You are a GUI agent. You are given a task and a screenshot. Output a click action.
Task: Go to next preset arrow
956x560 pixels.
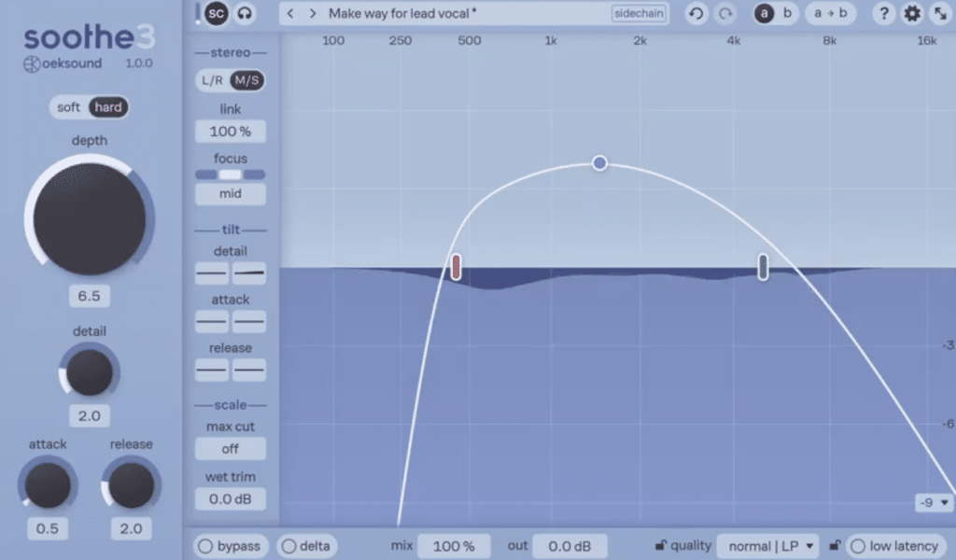point(313,13)
